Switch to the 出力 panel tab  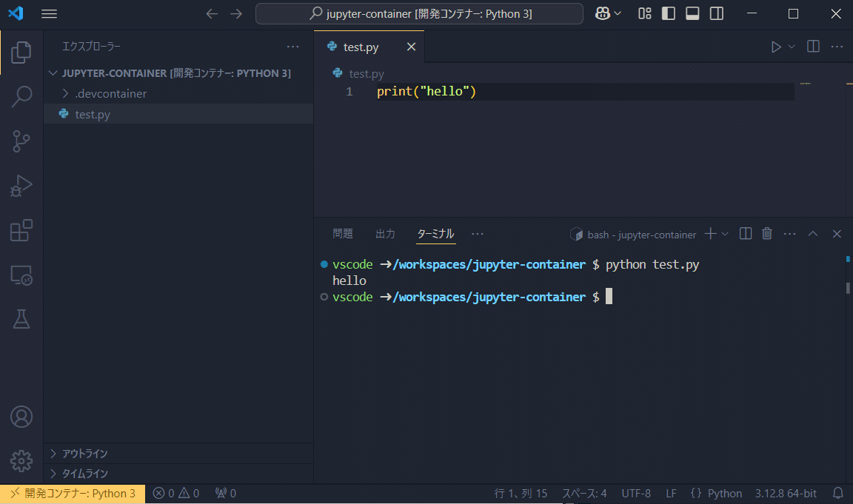385,234
